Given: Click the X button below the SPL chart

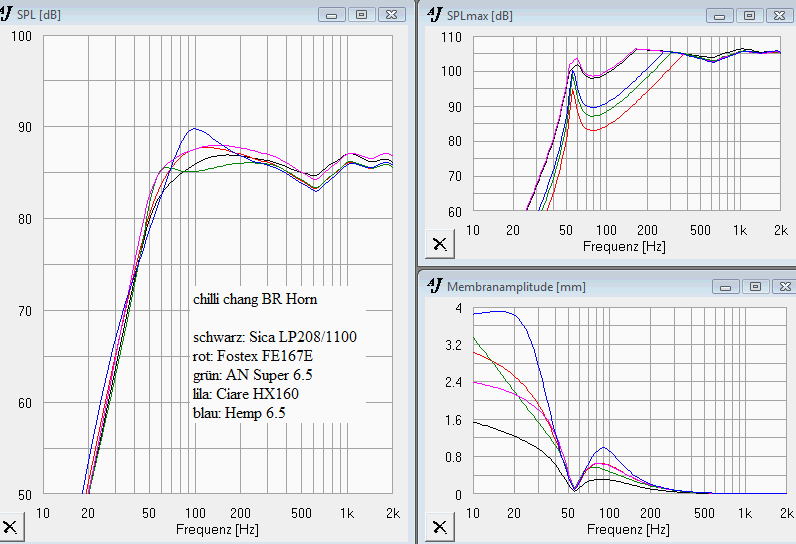Looking at the screenshot, I should [10, 527].
